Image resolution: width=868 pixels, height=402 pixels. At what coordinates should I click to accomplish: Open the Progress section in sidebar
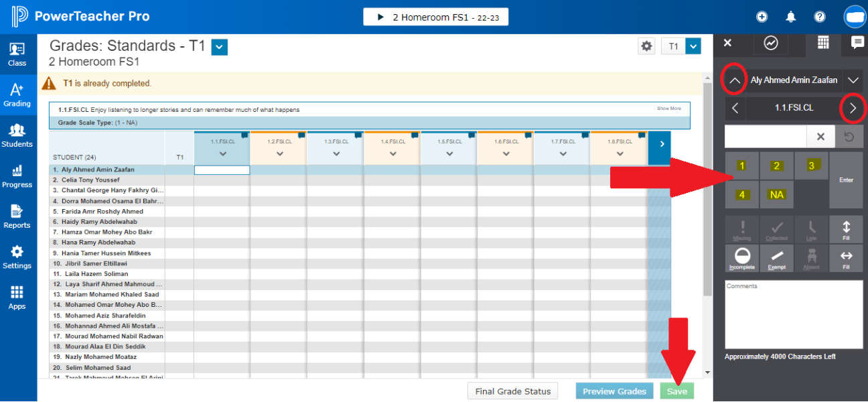(x=17, y=177)
